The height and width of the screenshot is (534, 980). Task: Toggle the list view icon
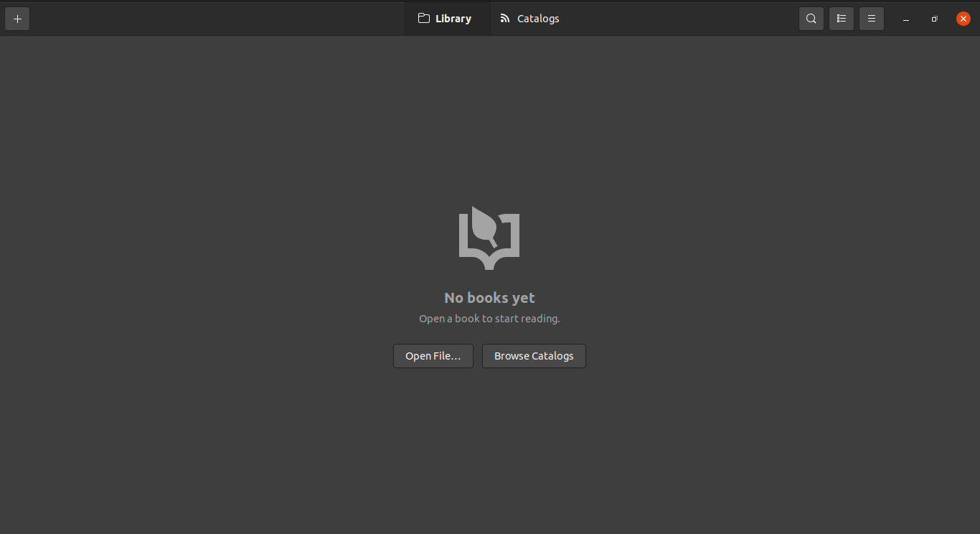[x=842, y=19]
